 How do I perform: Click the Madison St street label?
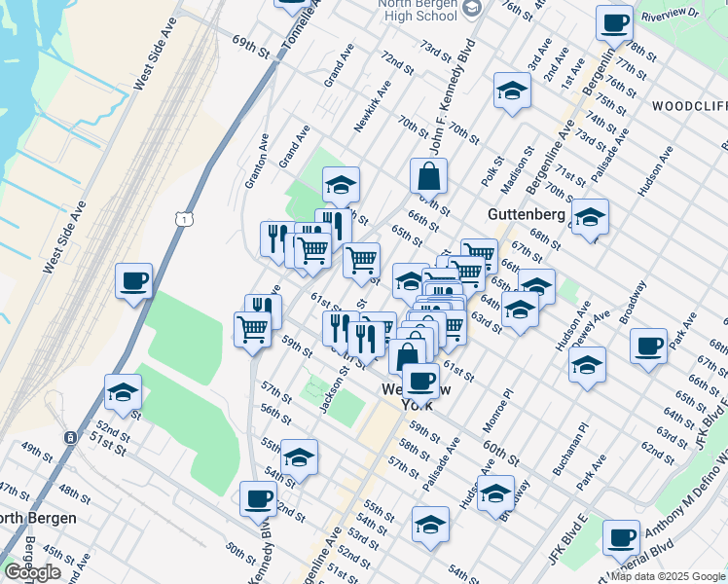pyautogui.click(x=517, y=170)
